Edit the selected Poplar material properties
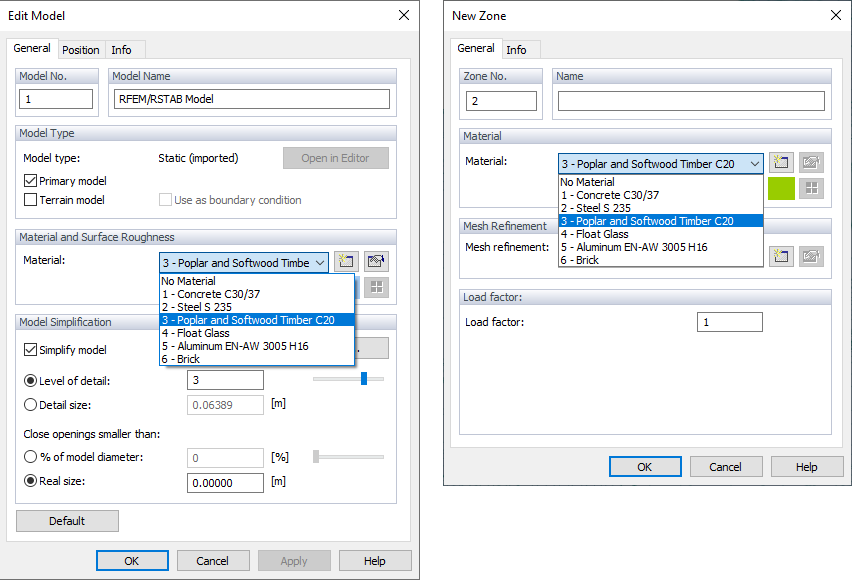Image resolution: width=852 pixels, height=580 pixels. 376,261
